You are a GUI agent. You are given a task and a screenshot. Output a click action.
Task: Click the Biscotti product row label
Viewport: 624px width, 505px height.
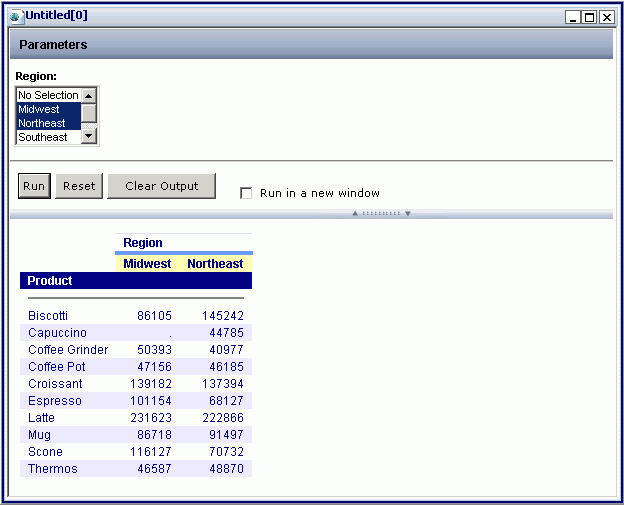coord(48,316)
